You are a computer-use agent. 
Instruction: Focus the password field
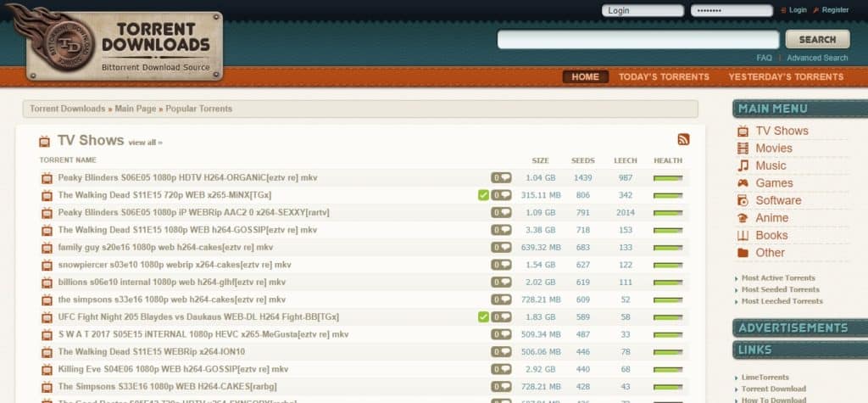[x=732, y=10]
